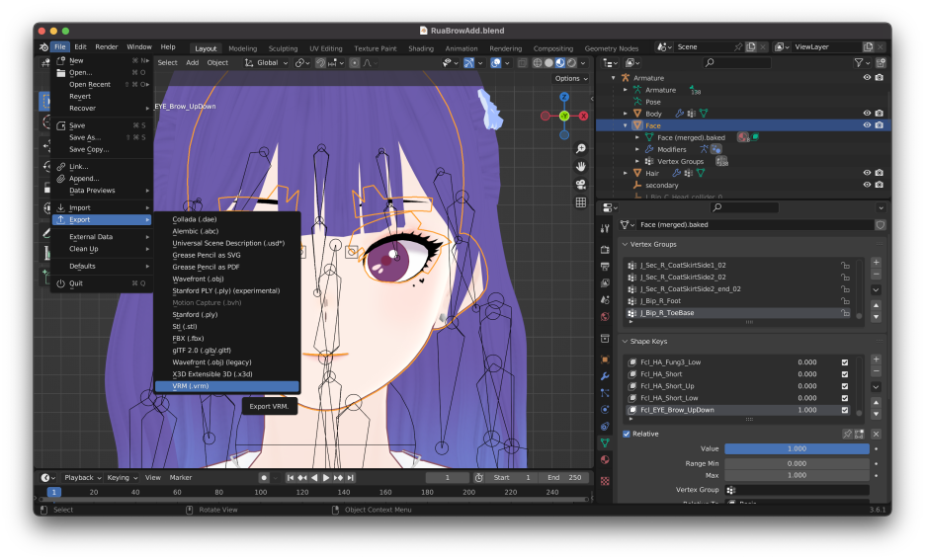Open the Texture checker properties tab
The image size is (925, 560).
[605, 481]
